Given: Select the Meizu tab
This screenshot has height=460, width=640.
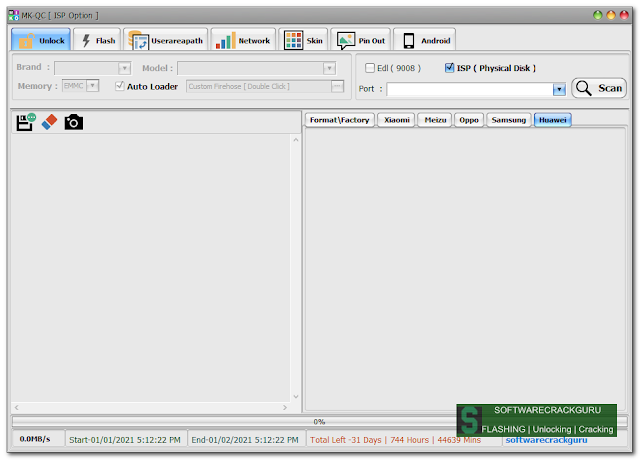Looking at the screenshot, I should (435, 120).
